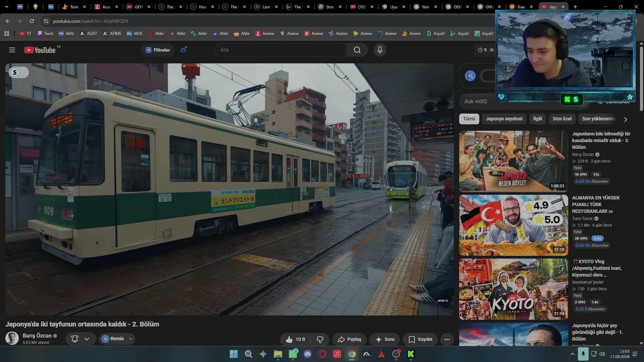
Task: Open the KYOTO Vlog video thumbnail
Action: point(514,289)
